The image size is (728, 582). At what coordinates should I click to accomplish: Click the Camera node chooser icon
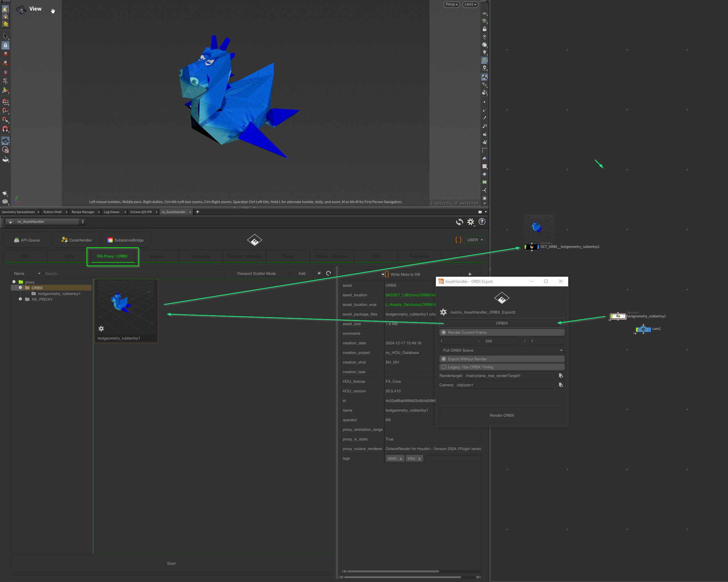point(560,385)
